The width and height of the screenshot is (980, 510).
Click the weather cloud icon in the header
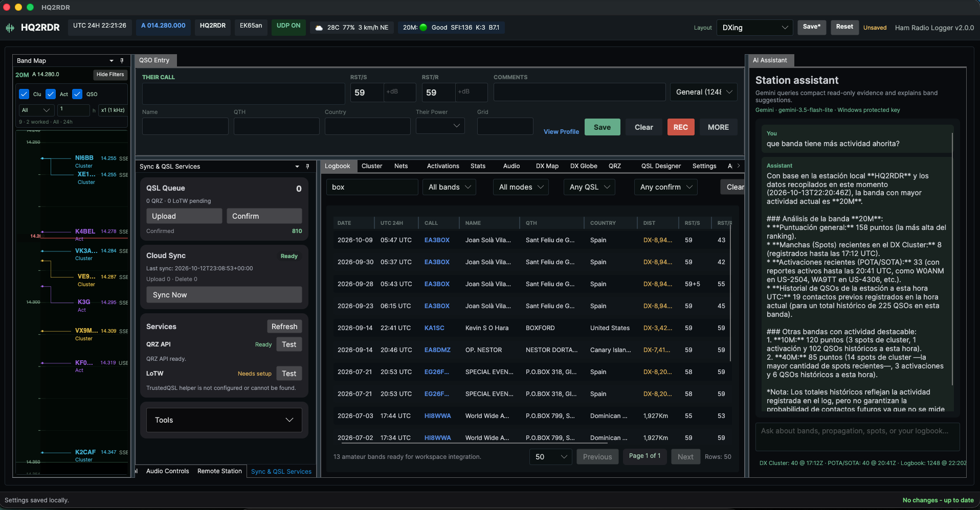pyautogui.click(x=319, y=28)
